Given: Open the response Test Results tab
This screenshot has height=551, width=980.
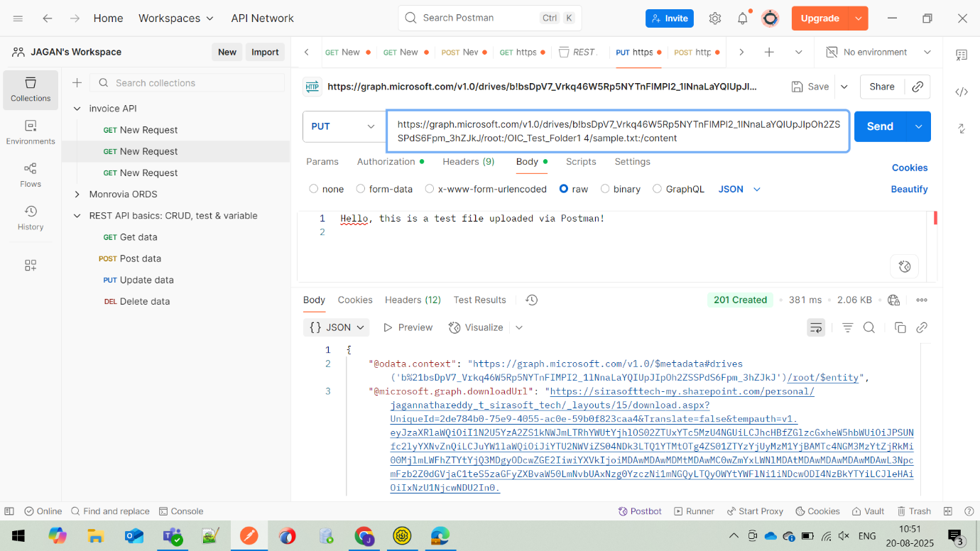Looking at the screenshot, I should point(480,300).
